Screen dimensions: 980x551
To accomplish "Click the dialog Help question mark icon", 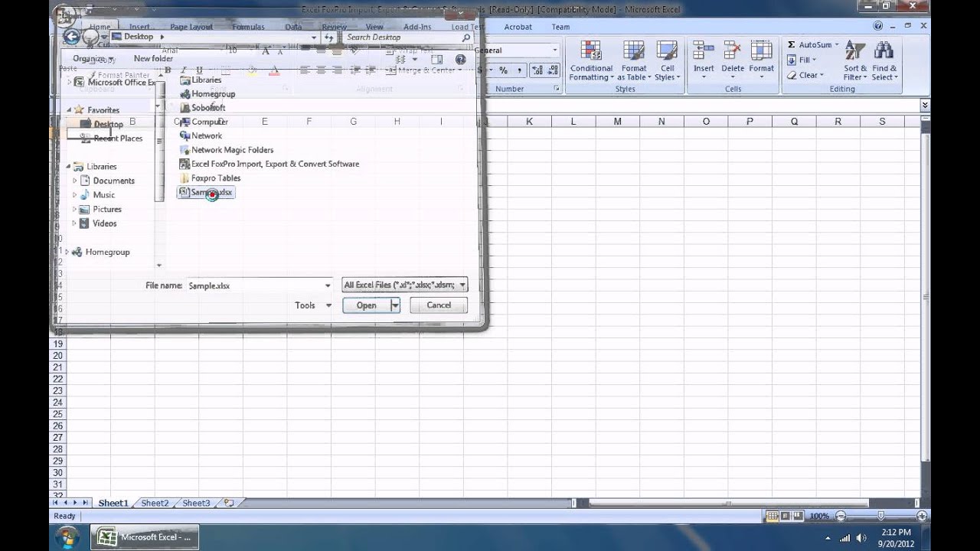I will (460, 59).
